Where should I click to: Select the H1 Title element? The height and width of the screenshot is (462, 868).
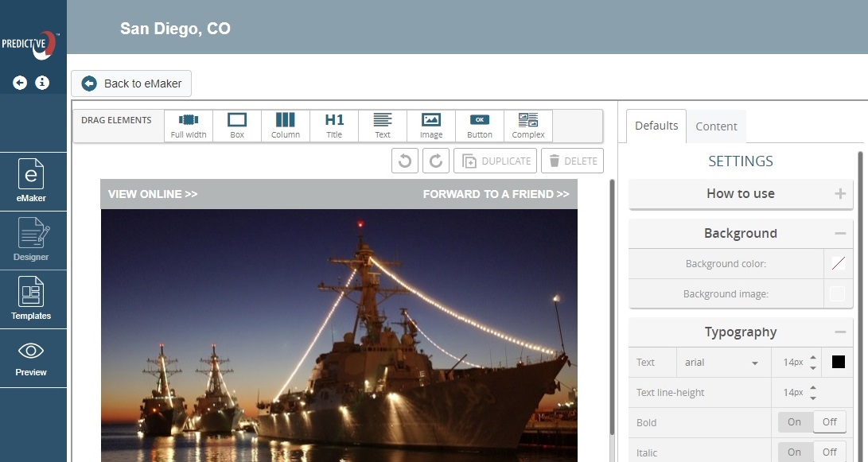(x=334, y=126)
